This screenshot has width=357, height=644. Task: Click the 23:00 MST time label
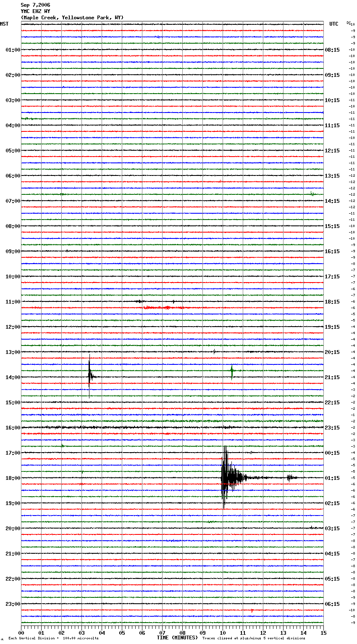coord(13,604)
